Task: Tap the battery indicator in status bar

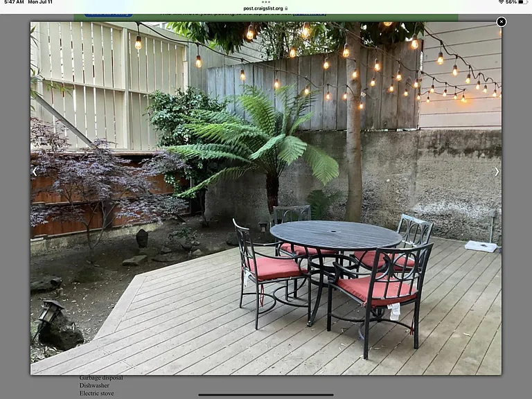Action: [522, 2]
